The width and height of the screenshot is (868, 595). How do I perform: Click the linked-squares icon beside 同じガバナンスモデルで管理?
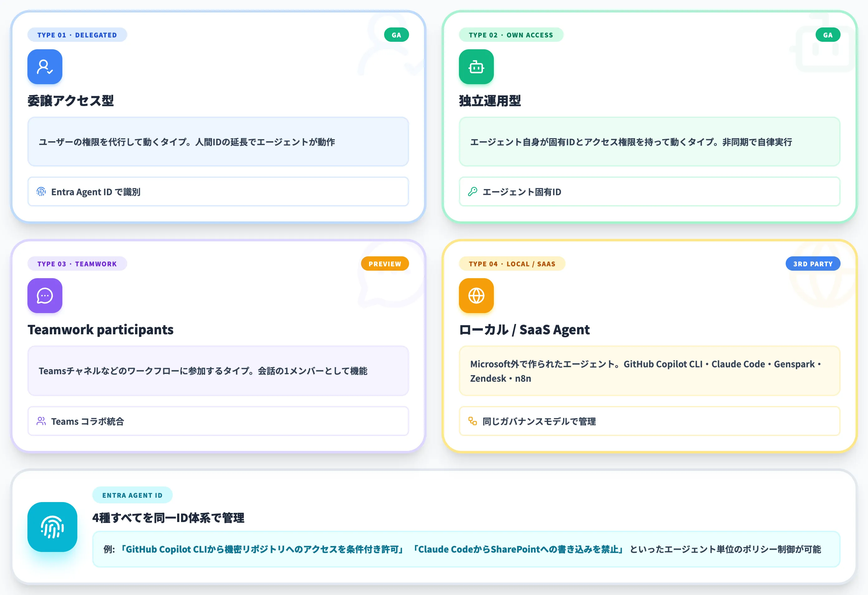point(472,421)
